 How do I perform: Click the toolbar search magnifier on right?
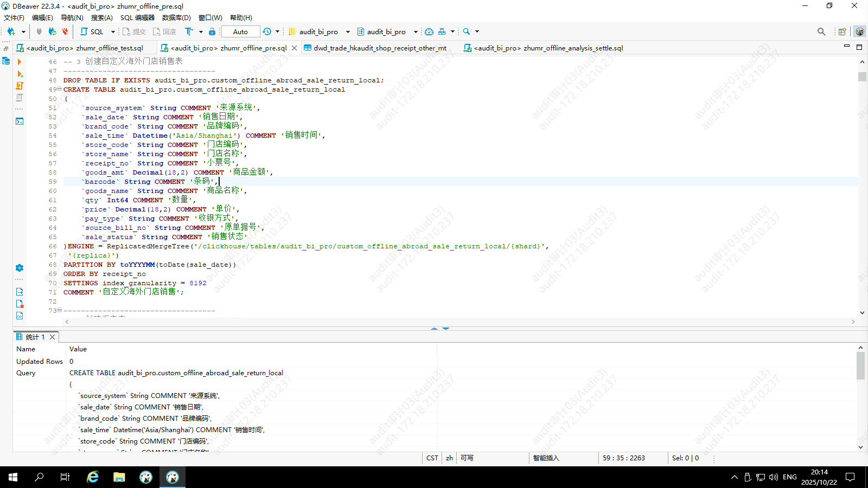[821, 31]
